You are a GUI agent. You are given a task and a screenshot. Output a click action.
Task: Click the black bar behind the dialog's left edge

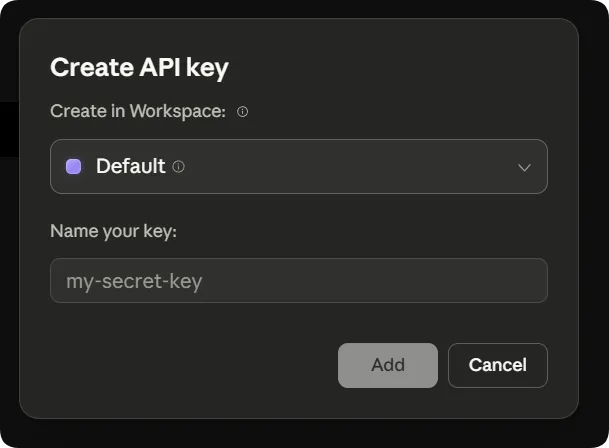(8, 129)
